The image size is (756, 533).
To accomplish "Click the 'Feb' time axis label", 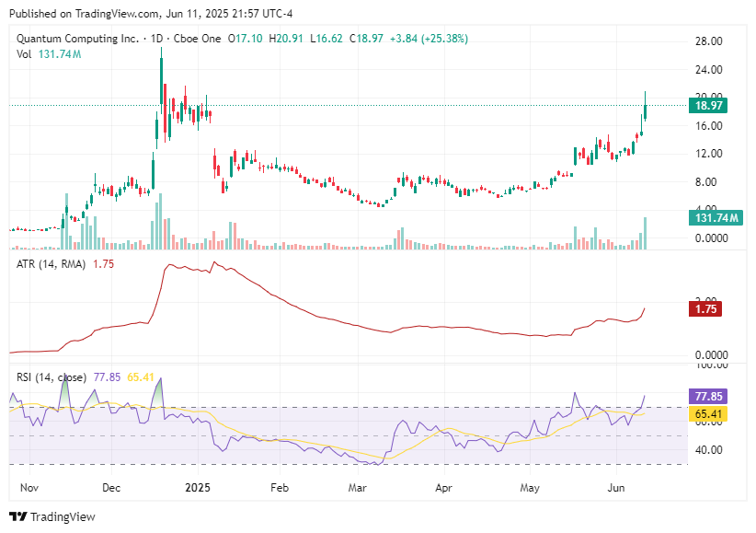I will coord(280,488).
